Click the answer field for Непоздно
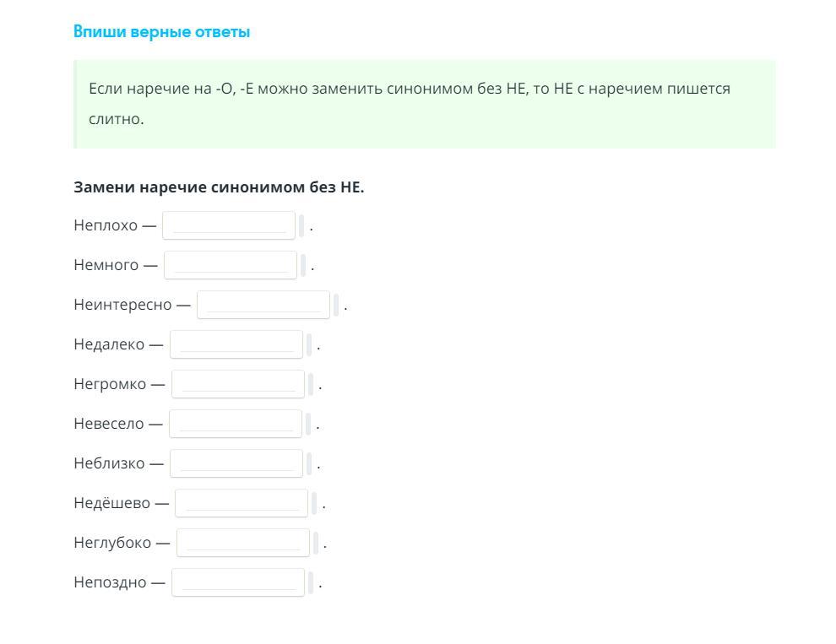836x644 pixels. click(x=237, y=582)
